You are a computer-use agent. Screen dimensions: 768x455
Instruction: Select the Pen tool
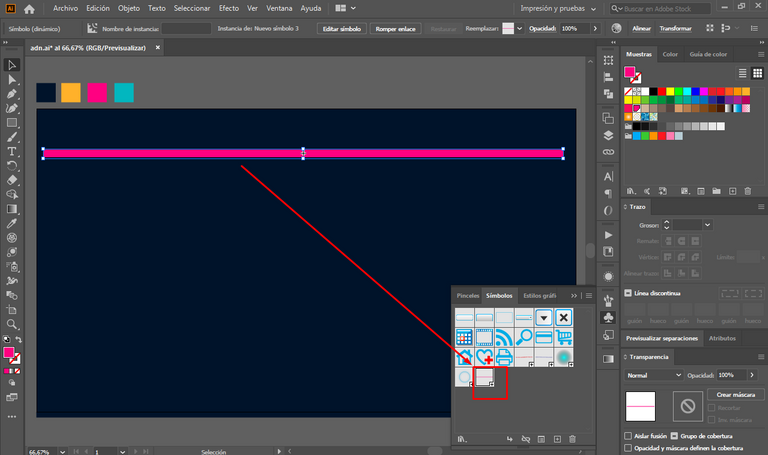tap(12, 94)
